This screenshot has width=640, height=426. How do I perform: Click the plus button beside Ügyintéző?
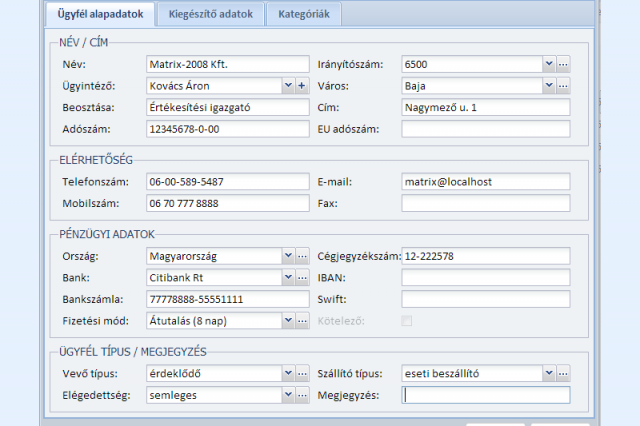(x=303, y=86)
